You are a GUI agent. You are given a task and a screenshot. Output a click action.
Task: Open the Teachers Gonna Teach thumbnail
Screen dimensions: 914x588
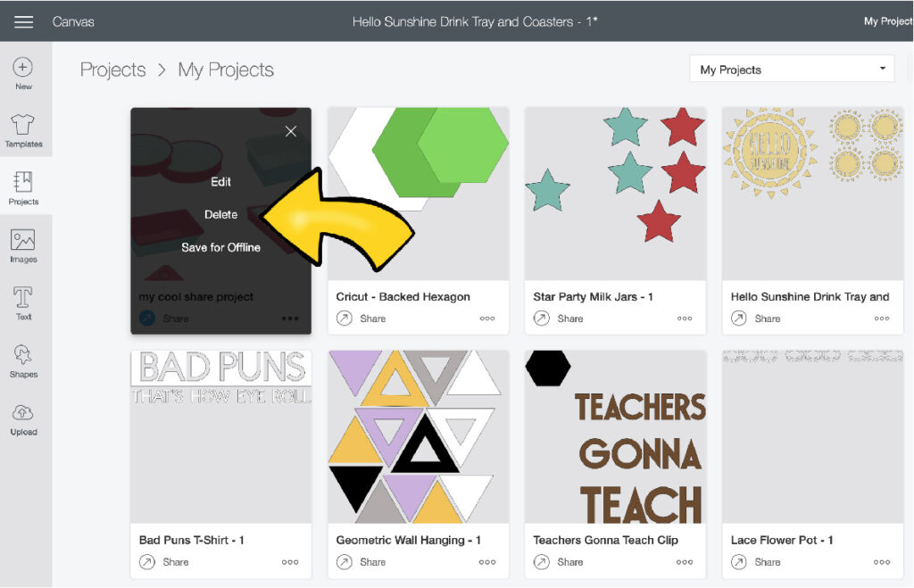[x=616, y=436]
